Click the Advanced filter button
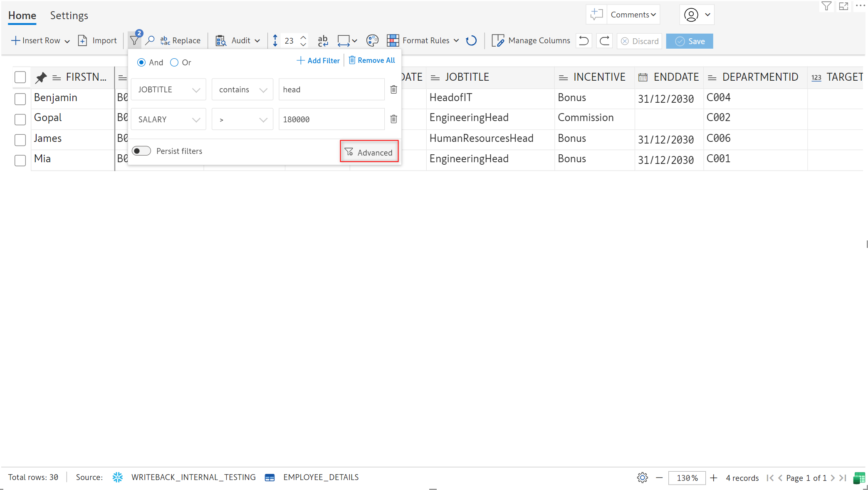868x490 pixels. (369, 152)
